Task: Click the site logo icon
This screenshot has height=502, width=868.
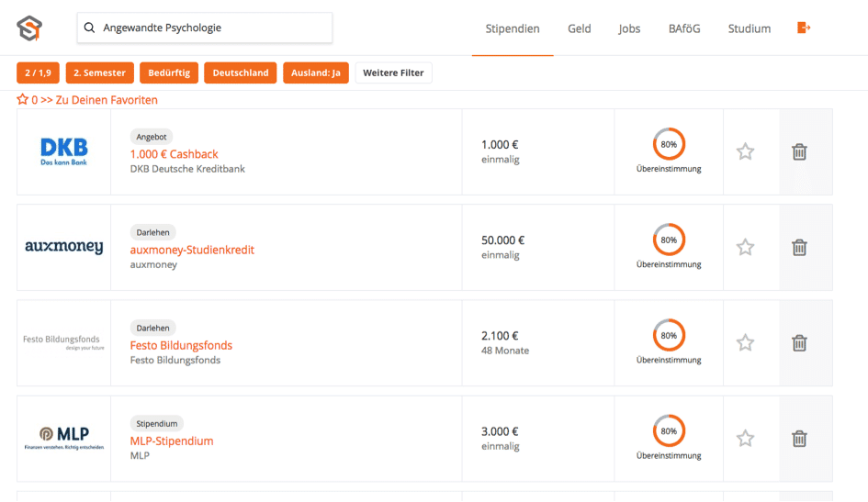Action: point(29,28)
